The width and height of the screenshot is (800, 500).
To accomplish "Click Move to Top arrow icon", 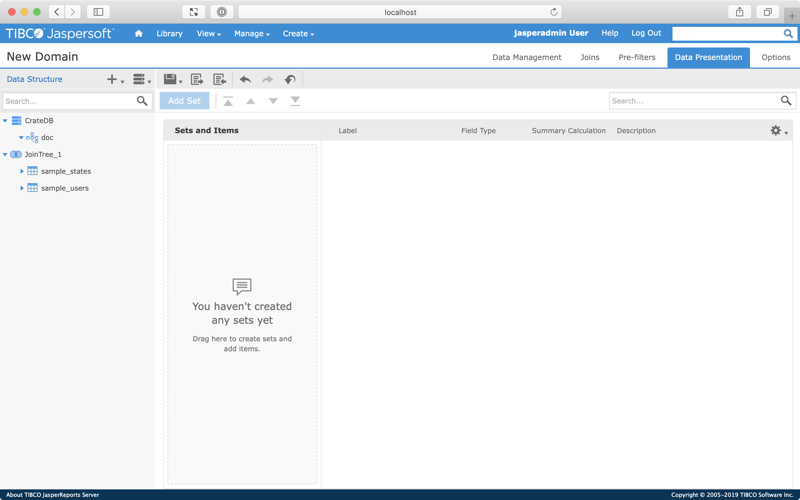I will pos(228,101).
